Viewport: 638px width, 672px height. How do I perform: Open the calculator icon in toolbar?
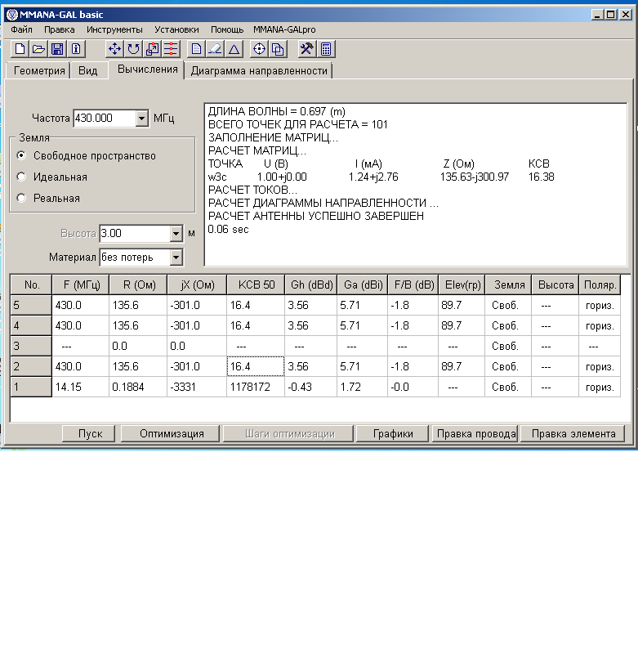tap(326, 49)
